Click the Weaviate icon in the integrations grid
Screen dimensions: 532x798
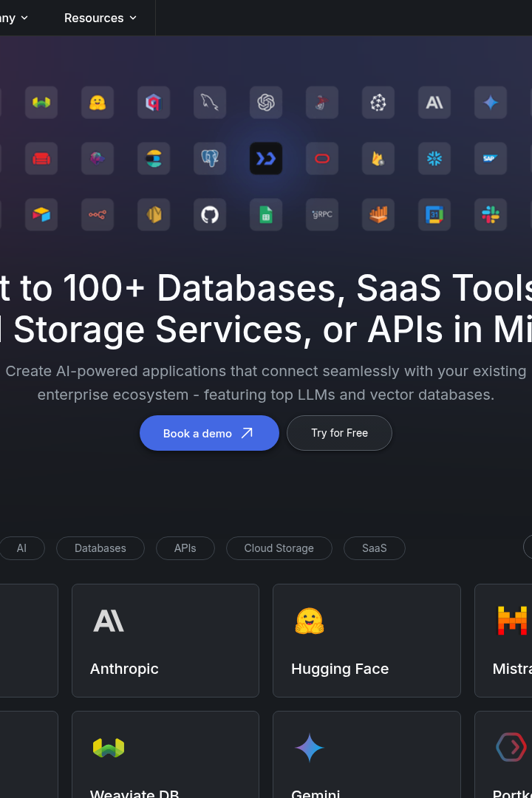click(x=41, y=102)
